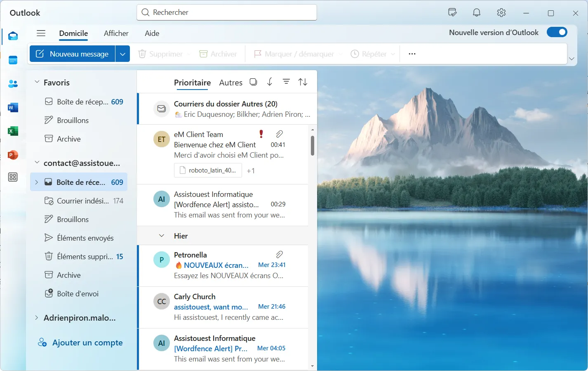Click the P avatar of Petronella
588x371 pixels.
162,260
